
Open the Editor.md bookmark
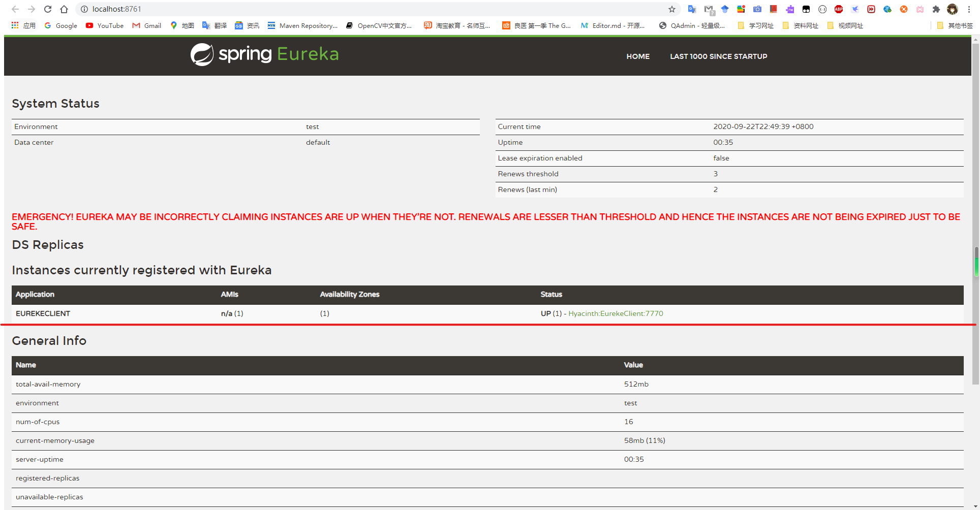(x=612, y=25)
